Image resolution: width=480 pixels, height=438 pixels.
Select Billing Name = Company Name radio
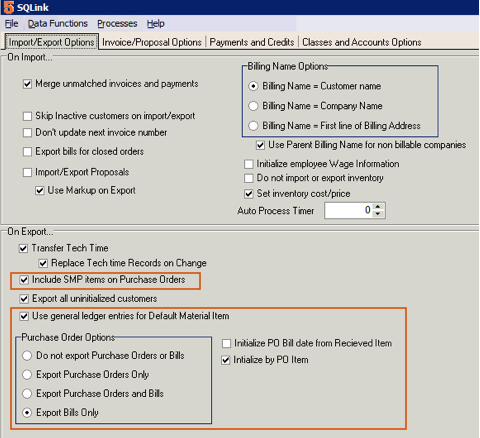pyautogui.click(x=253, y=106)
